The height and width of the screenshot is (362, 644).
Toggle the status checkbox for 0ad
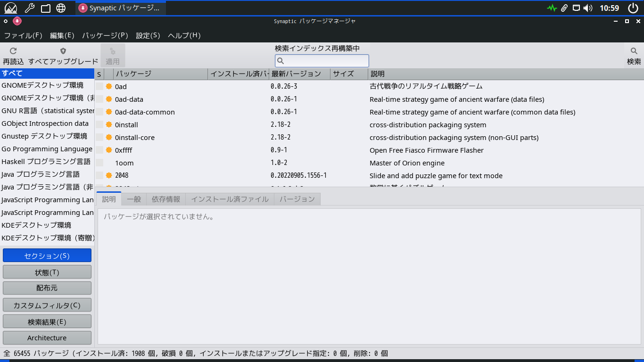pyautogui.click(x=99, y=86)
